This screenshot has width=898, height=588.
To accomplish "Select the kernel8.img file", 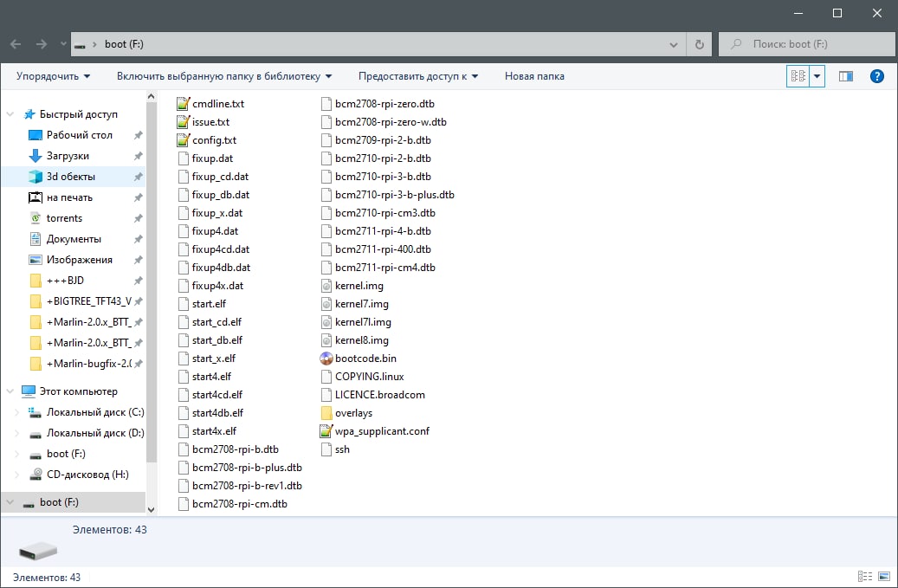I will click(361, 340).
